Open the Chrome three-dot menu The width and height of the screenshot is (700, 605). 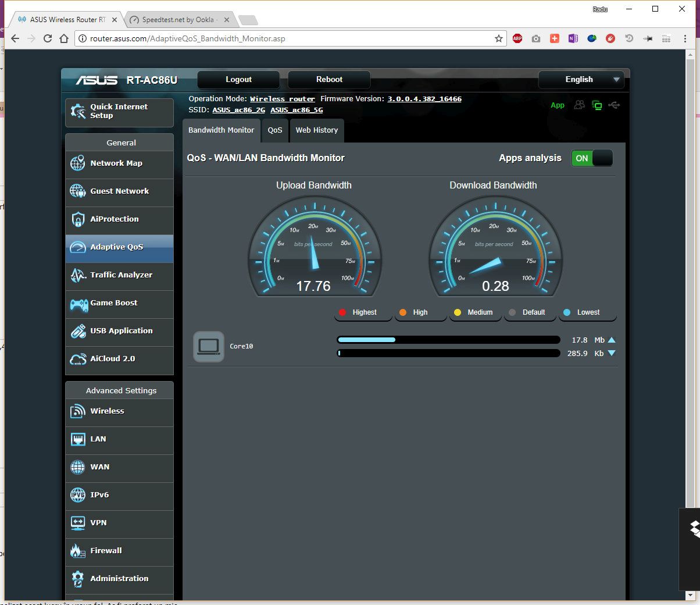pyautogui.click(x=685, y=38)
